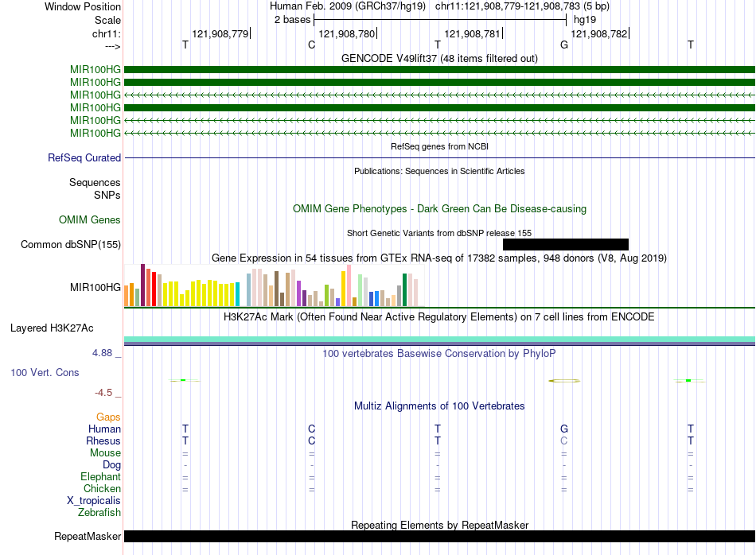The height and width of the screenshot is (555, 756).
Task: Click base C in the top ruler
Action: point(311,45)
